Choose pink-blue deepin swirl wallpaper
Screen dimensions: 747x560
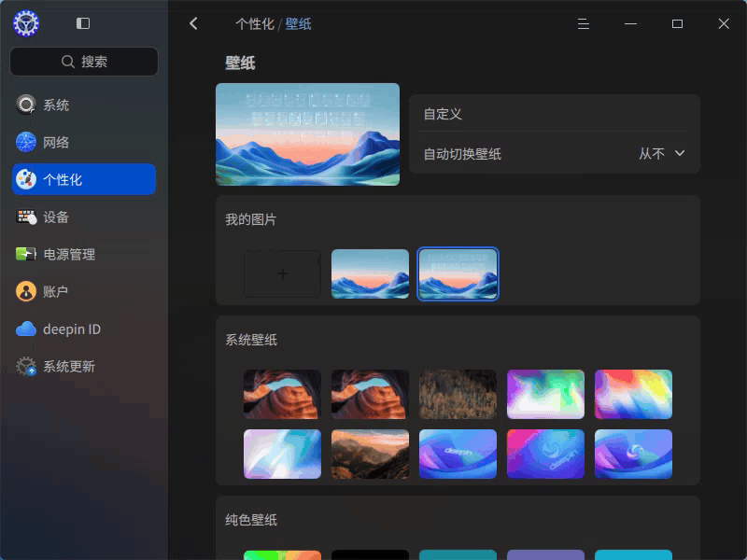coord(545,454)
